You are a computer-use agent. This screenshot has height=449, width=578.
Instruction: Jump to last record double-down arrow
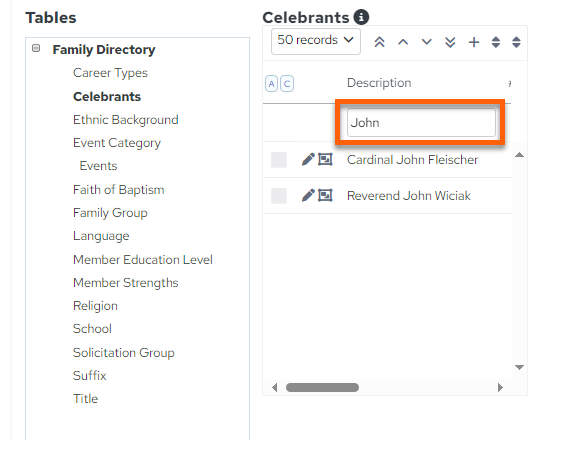450,42
